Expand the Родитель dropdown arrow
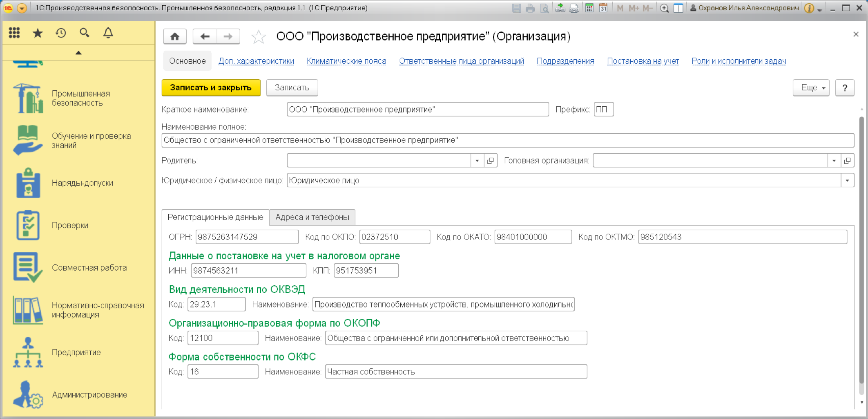 (x=477, y=161)
